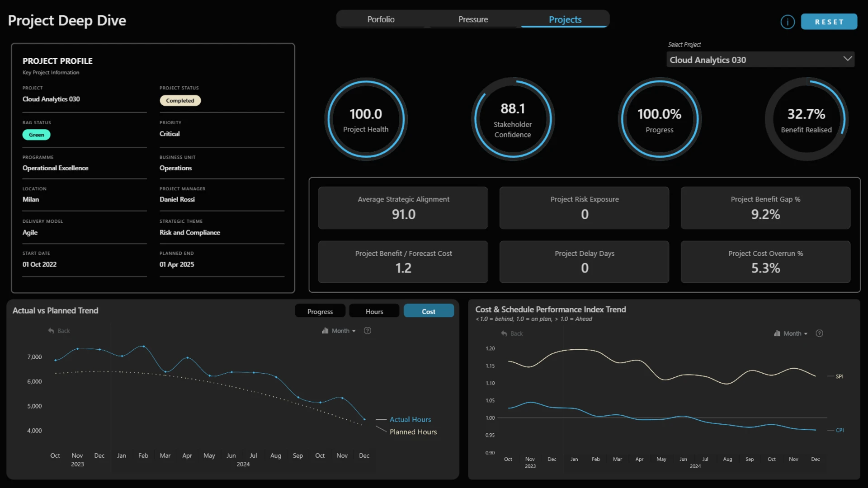Click the Completed status badge
The height and width of the screenshot is (488, 868).
pyautogui.click(x=180, y=100)
